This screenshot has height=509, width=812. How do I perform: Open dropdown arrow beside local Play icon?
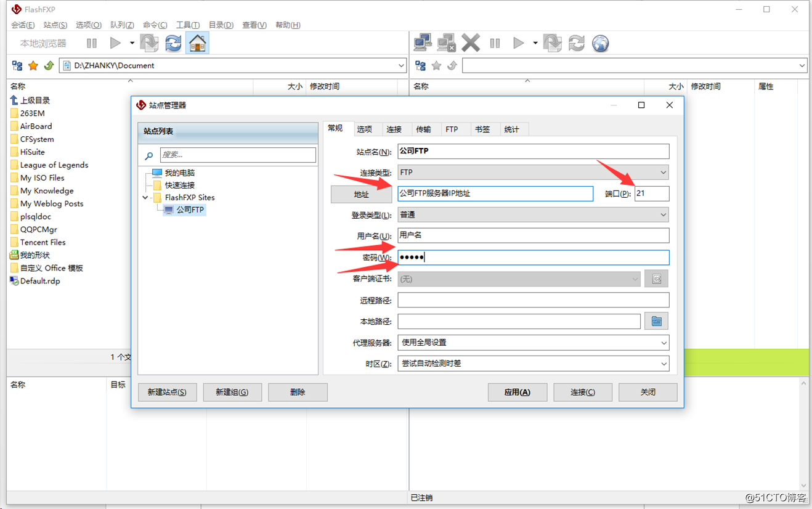pyautogui.click(x=132, y=43)
